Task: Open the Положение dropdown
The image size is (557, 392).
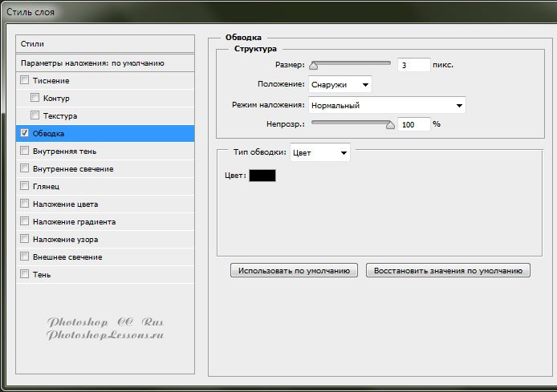Action: pyautogui.click(x=339, y=84)
